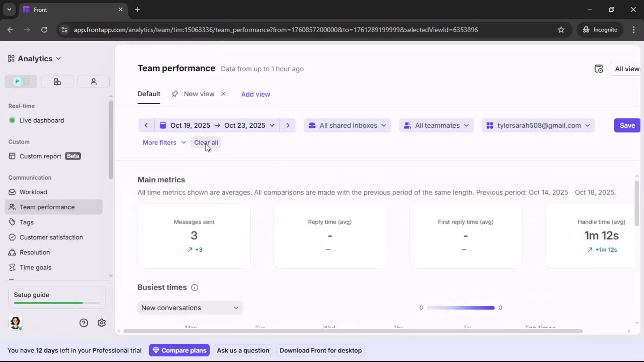
Task: Toggle the bookmark star for this page
Action: click(561, 29)
